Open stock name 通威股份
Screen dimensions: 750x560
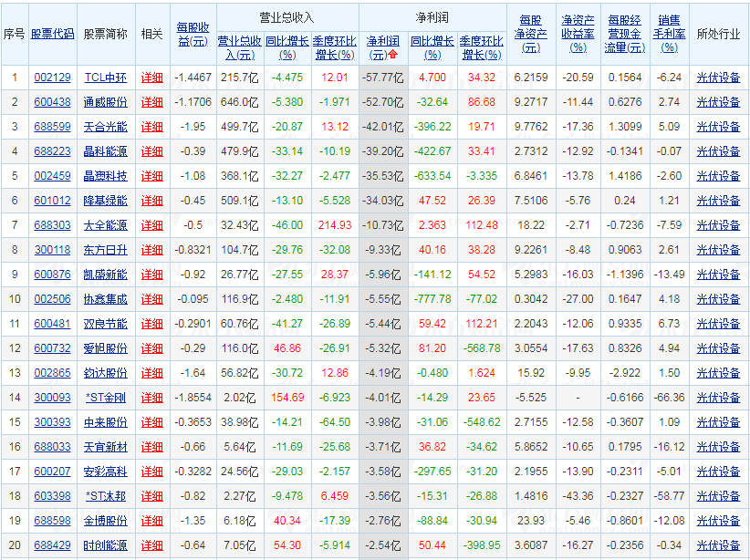[105, 102]
